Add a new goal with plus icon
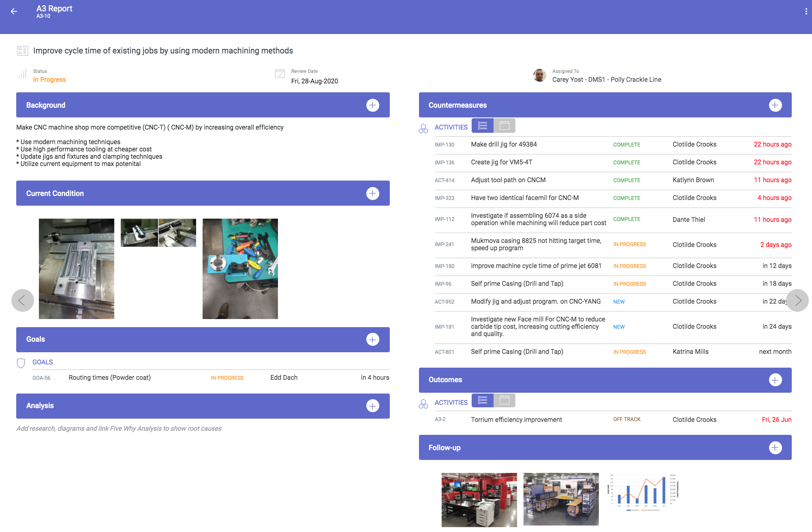Screen dimensions: 812x532 372,339
